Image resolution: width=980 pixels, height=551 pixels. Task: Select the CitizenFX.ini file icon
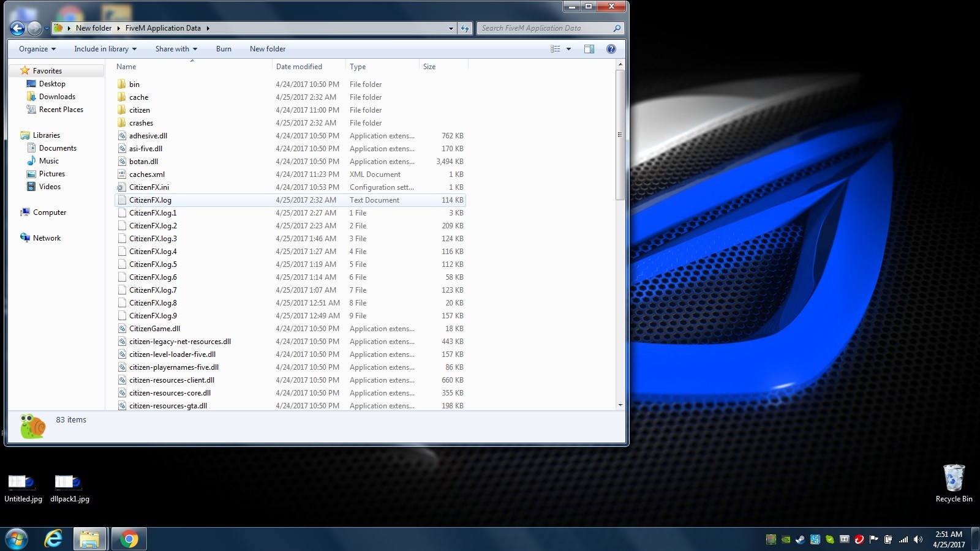122,187
